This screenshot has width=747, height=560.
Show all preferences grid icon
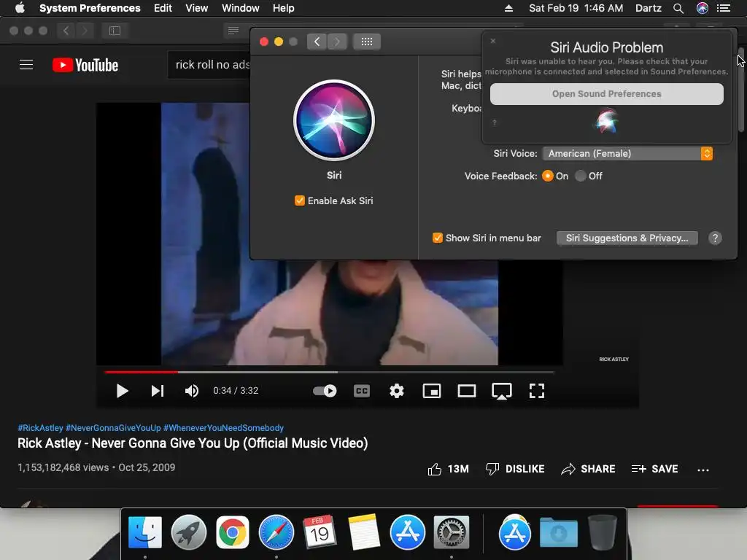367,42
